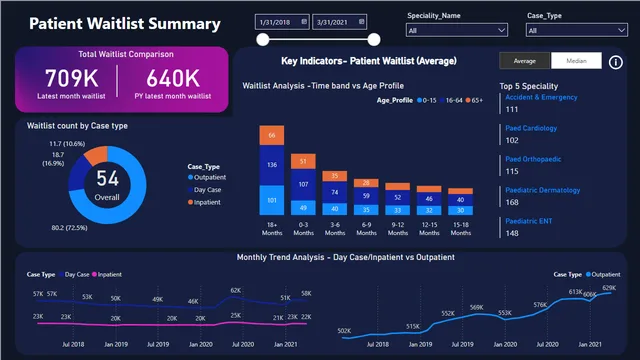Switch to Median view
The height and width of the screenshot is (360, 640).
576,61
